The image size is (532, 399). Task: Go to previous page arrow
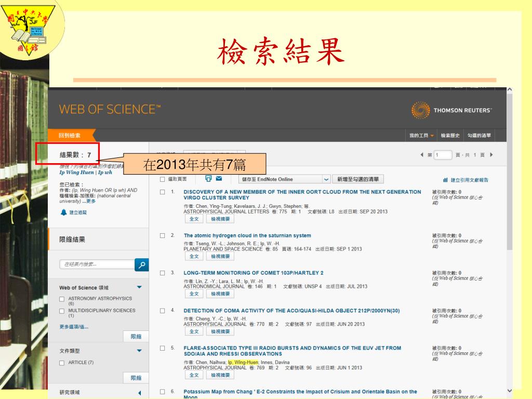422,155
